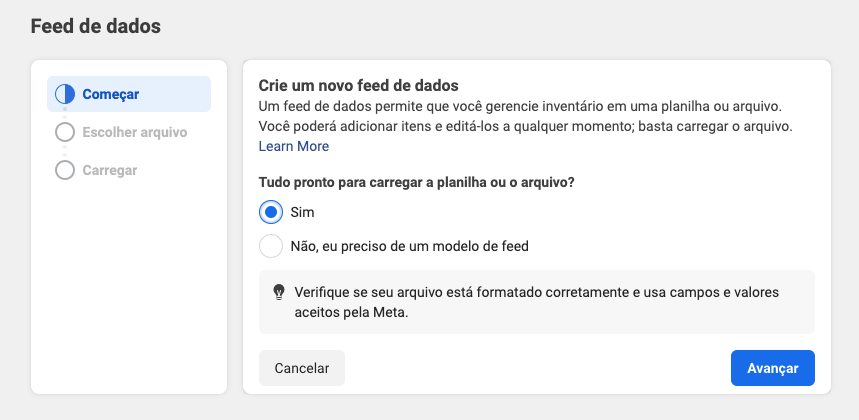Click the 'Não, eu preciso de um modelo' text
This screenshot has width=859, height=420.
[408, 245]
